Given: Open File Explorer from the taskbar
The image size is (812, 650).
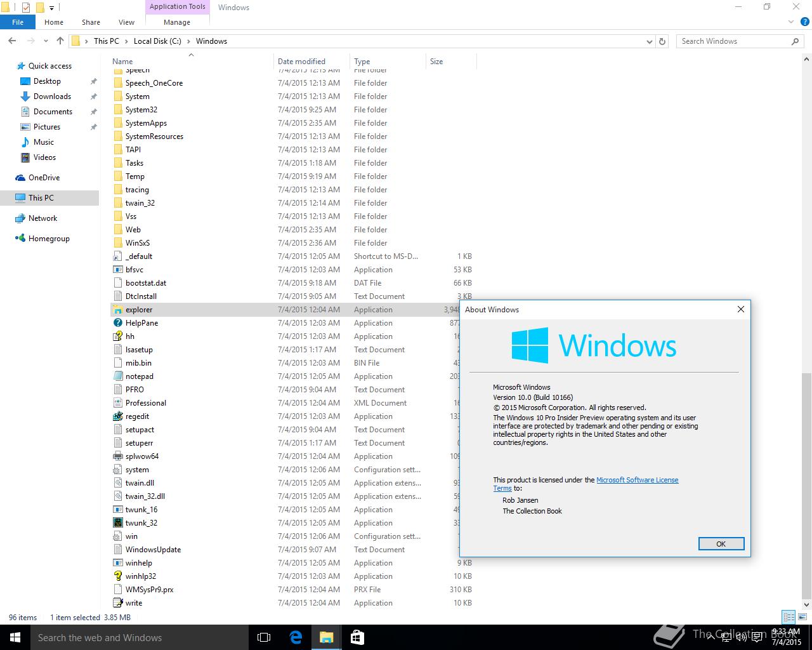Looking at the screenshot, I should coord(326,637).
